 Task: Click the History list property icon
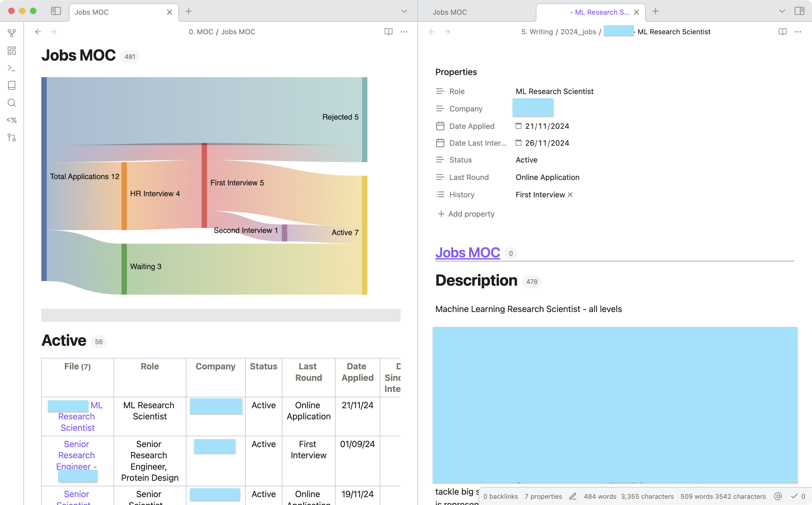[440, 194]
